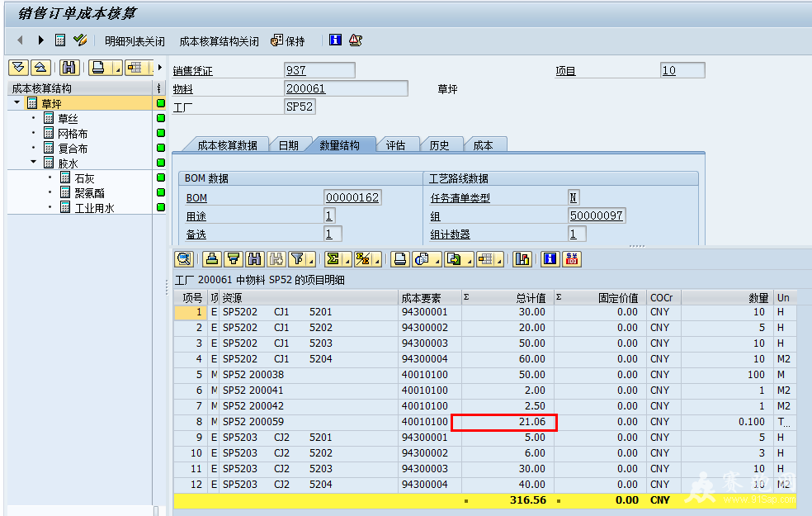Click the calculator costing icon in top toolbar
This screenshot has width=812, height=516.
coord(60,40)
